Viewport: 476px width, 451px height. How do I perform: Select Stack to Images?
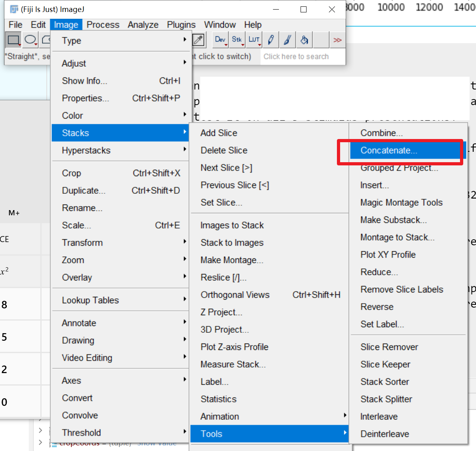point(269,242)
